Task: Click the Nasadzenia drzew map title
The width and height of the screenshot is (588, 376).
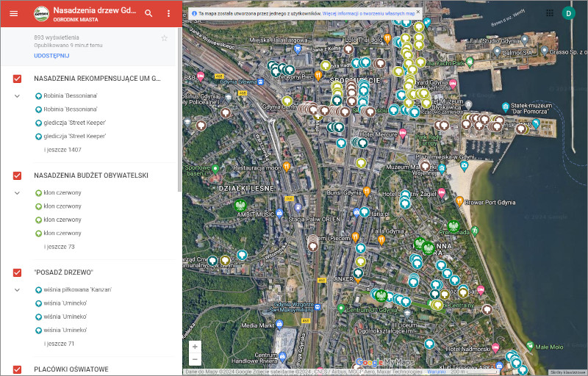Action: click(95, 10)
